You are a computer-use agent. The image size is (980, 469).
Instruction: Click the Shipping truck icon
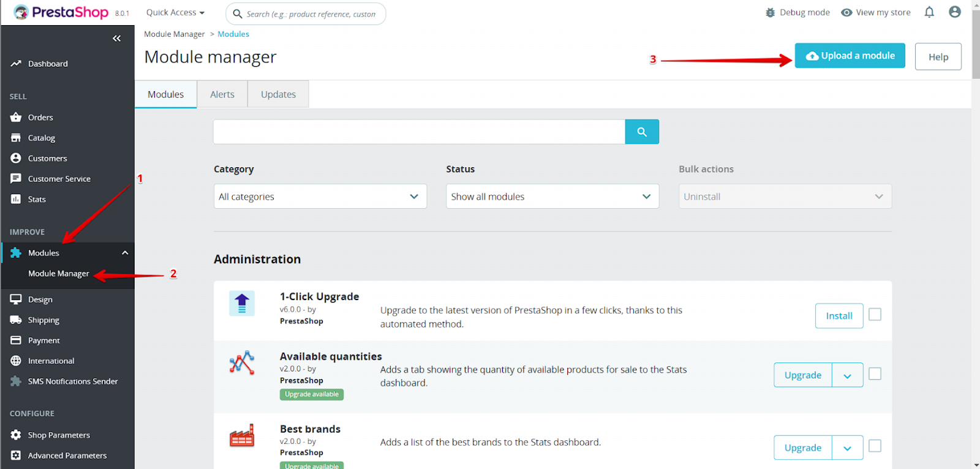pyautogui.click(x=16, y=320)
